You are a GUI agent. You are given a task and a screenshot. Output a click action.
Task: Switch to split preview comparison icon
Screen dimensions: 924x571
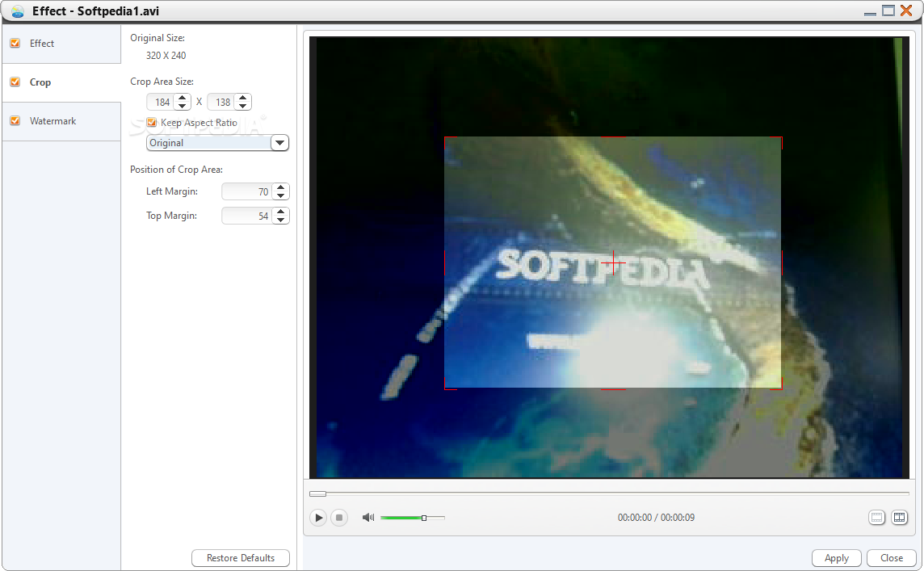899,518
